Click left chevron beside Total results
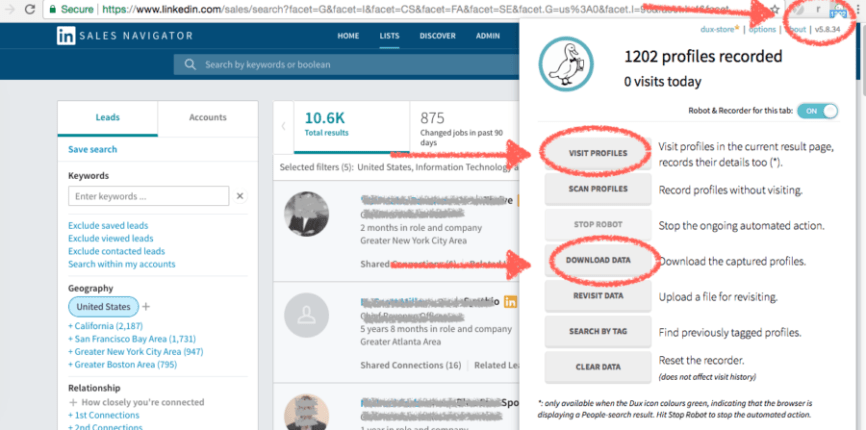 (283, 126)
